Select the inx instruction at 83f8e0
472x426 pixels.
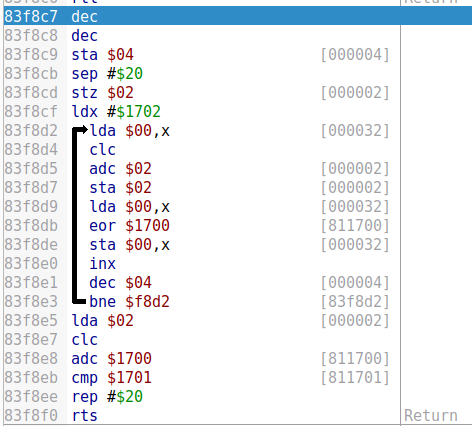[x=102, y=263]
